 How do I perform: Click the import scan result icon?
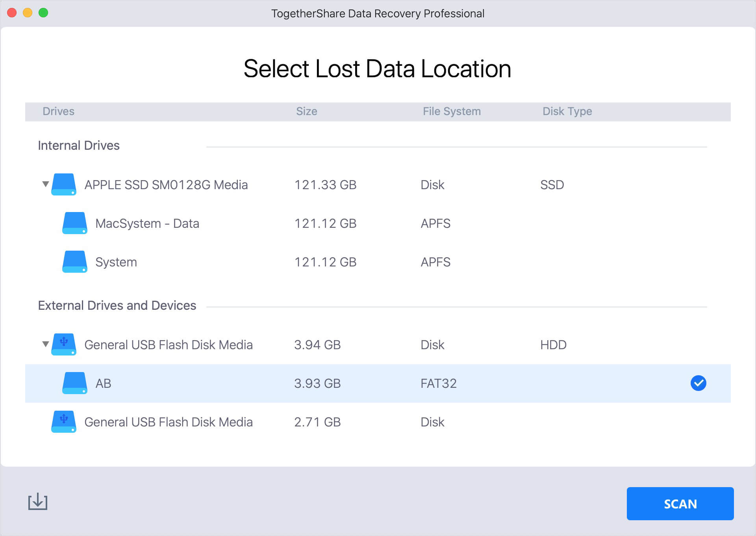(38, 502)
